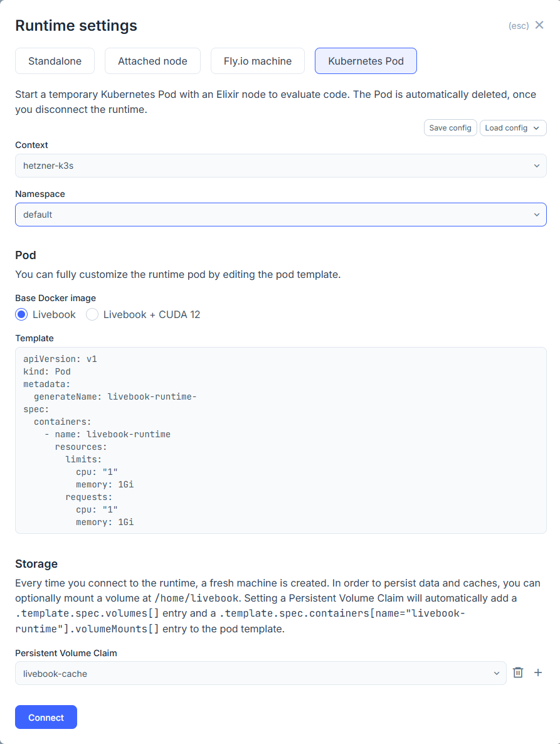
Task: Delete the livebook-cache Persistent Volume Claim
Action: 517,672
